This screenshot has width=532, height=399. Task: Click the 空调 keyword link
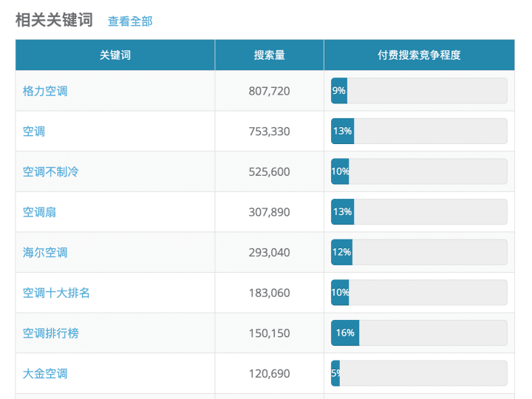click(34, 132)
